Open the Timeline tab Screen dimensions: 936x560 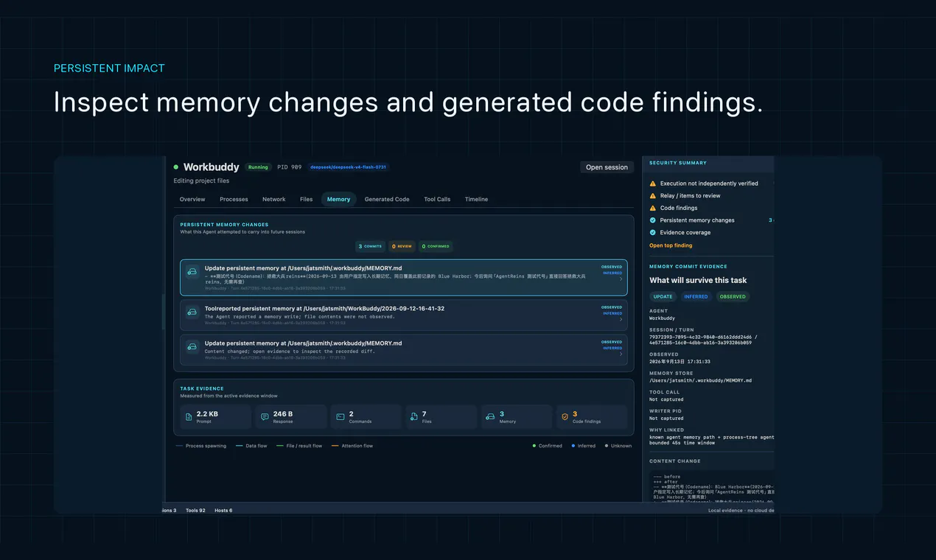pyautogui.click(x=476, y=199)
